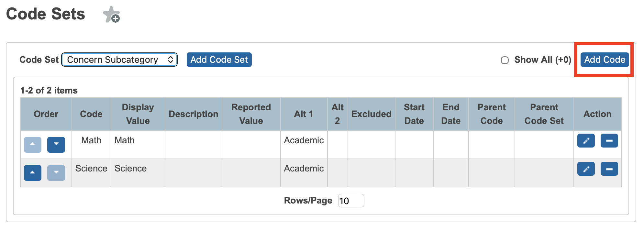
Task: Add Code Sets page to favorites with star icon
Action: [111, 15]
